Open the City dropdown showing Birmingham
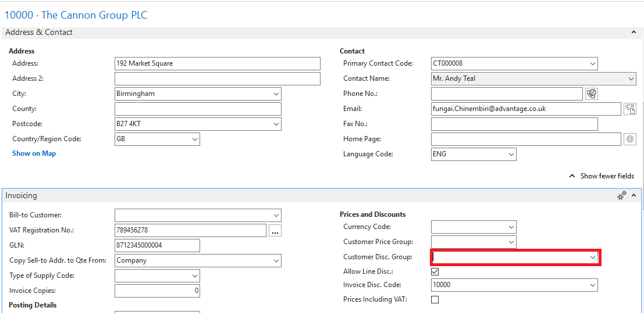The width and height of the screenshot is (644, 315). pyautogui.click(x=276, y=94)
